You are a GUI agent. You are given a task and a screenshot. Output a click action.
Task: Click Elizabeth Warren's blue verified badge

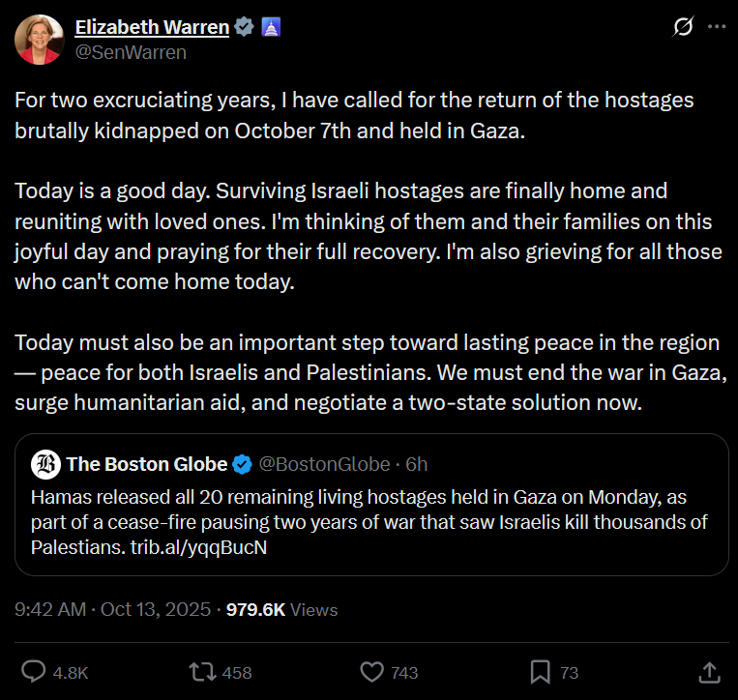point(243,28)
